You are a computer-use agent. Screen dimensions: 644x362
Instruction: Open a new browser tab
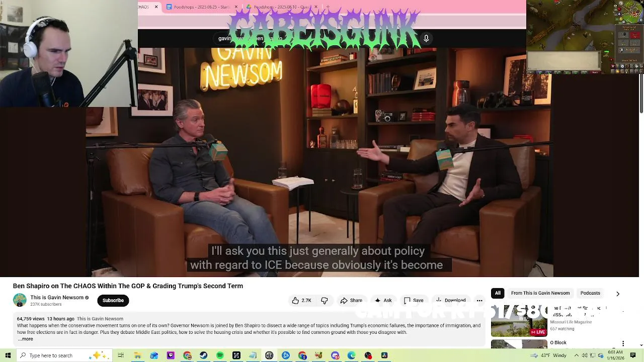(x=328, y=7)
